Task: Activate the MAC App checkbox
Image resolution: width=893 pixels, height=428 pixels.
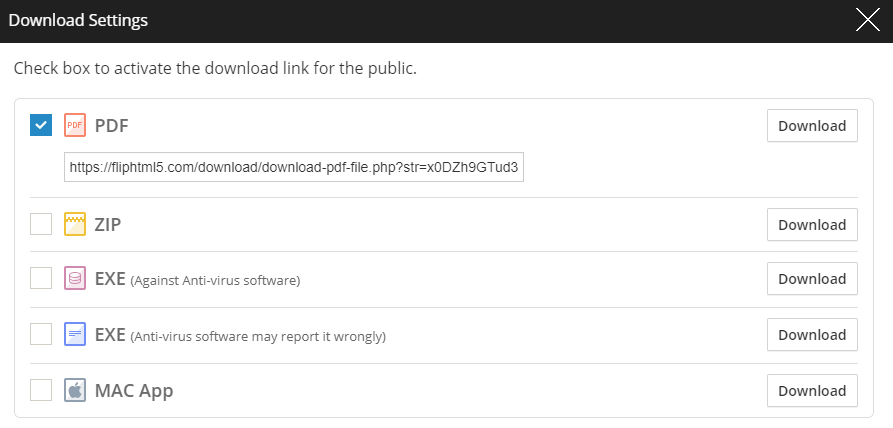Action: pos(41,390)
